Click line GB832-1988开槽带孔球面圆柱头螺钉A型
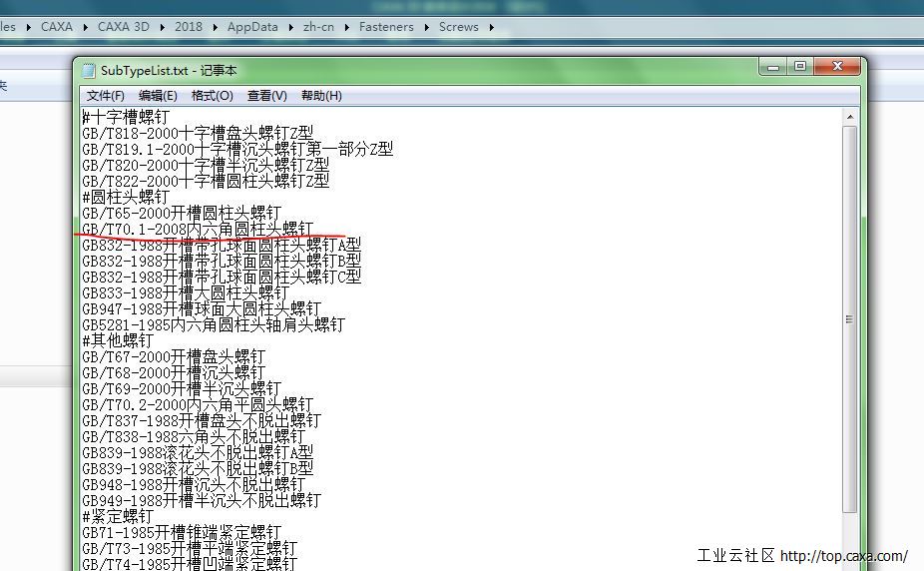The width and height of the screenshot is (924, 571). 222,245
